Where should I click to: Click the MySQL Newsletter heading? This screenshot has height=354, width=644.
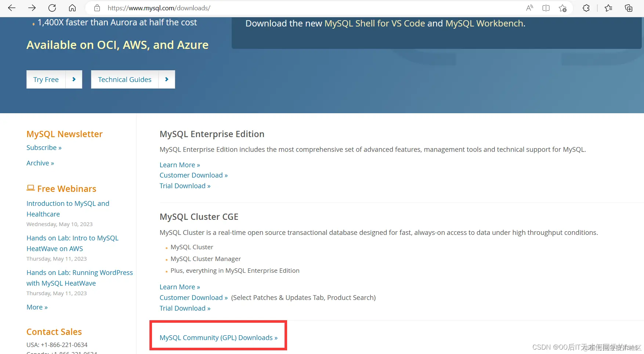(x=64, y=134)
